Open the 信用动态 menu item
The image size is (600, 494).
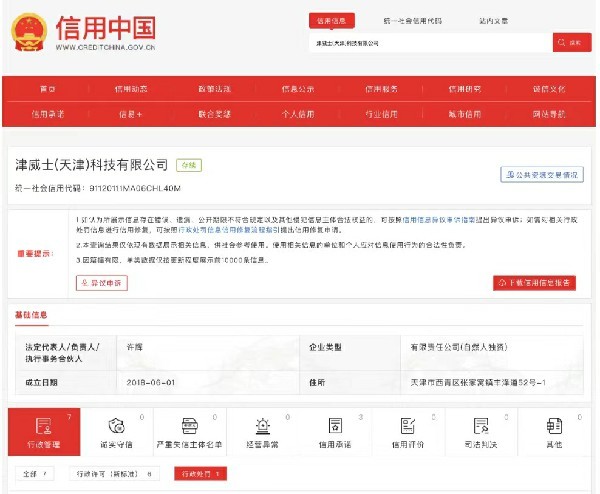click(x=131, y=89)
